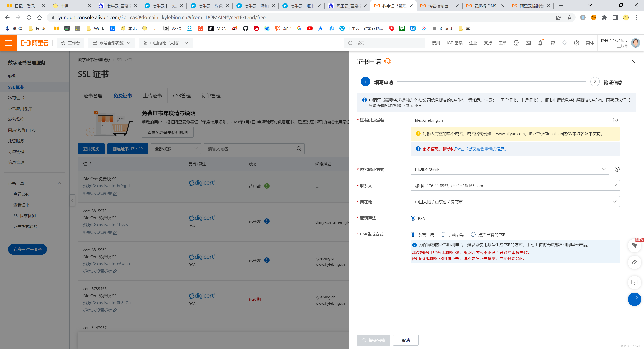Open the shopping cart icon
This screenshot has width=644, height=349.
pos(552,43)
